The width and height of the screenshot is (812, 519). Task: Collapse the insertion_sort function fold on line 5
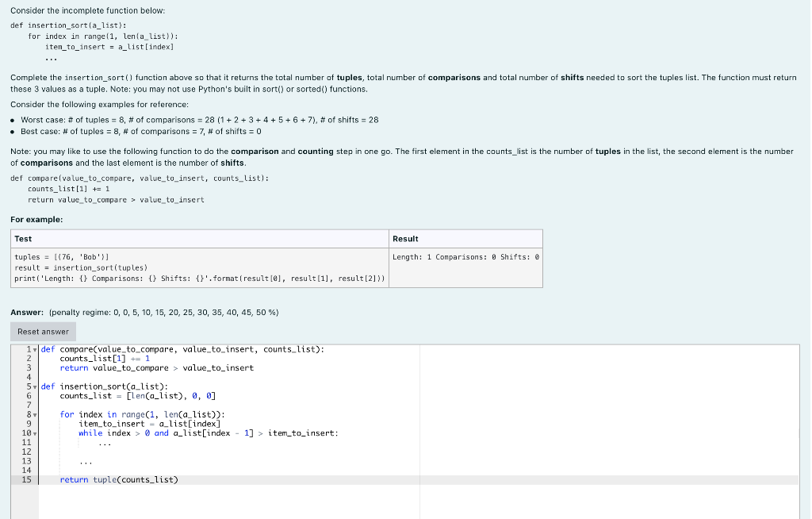(x=34, y=386)
